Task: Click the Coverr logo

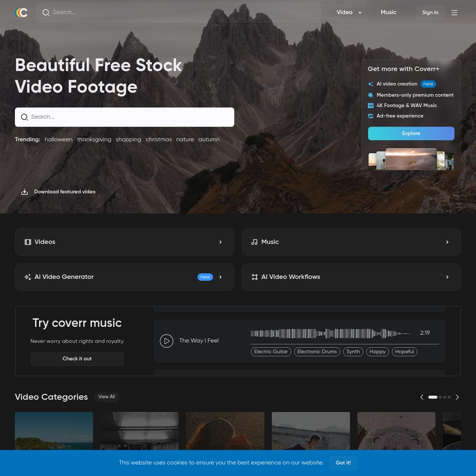Action: click(x=21, y=12)
